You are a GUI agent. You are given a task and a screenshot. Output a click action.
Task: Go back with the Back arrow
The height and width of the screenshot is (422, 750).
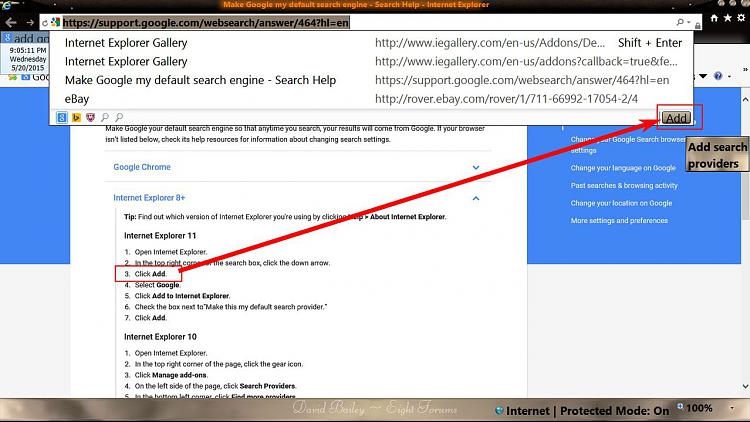click(x=11, y=22)
